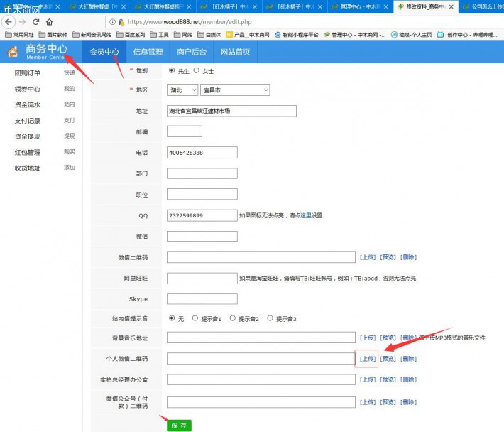This screenshot has height=432, width=504.
Task: Switch to the 公司怎么上传 browser tab
Action: [481, 7]
